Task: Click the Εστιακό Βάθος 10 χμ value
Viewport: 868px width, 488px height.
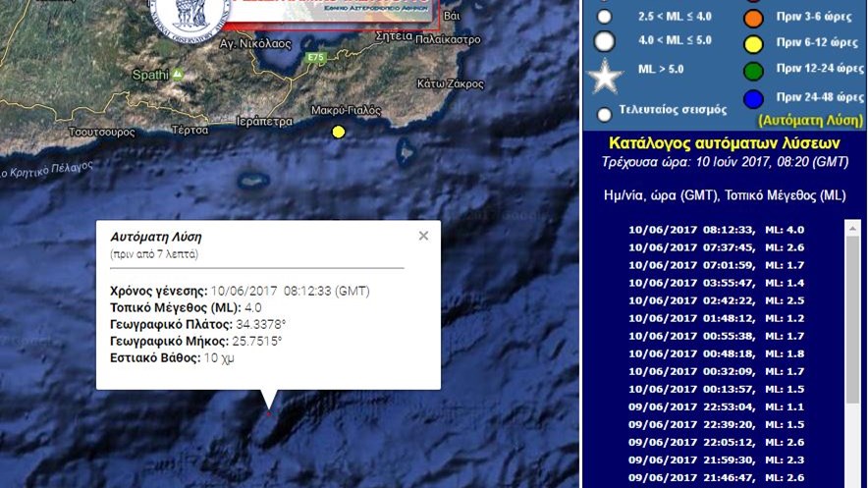Action: [x=219, y=358]
